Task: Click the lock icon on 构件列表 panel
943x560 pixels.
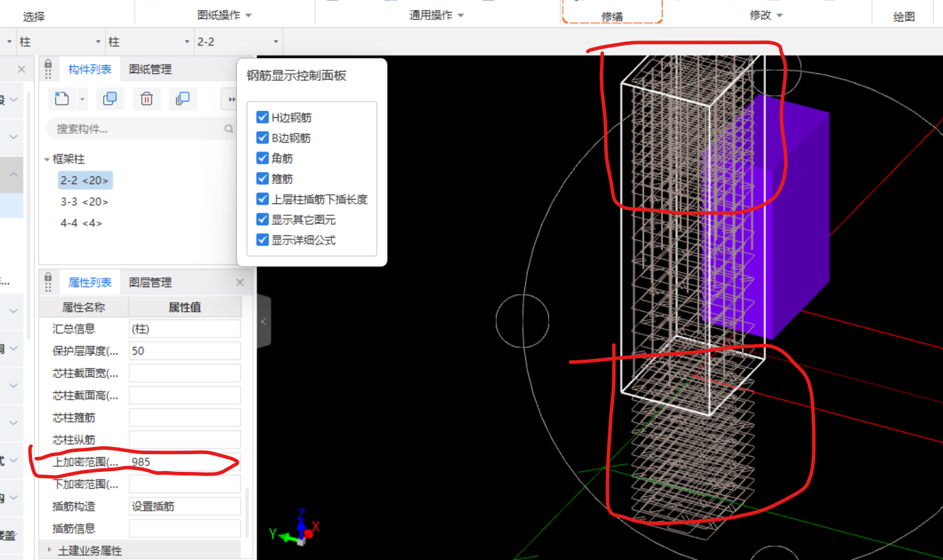Action: coord(48,63)
